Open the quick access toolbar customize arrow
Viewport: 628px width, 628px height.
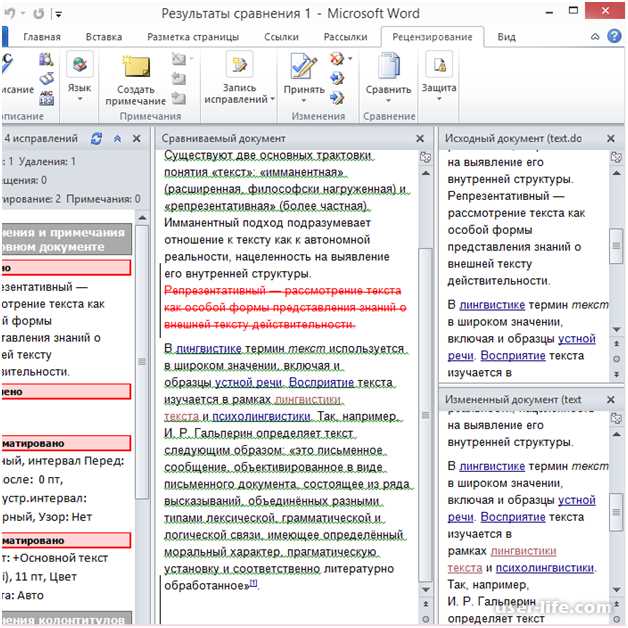click(58, 14)
